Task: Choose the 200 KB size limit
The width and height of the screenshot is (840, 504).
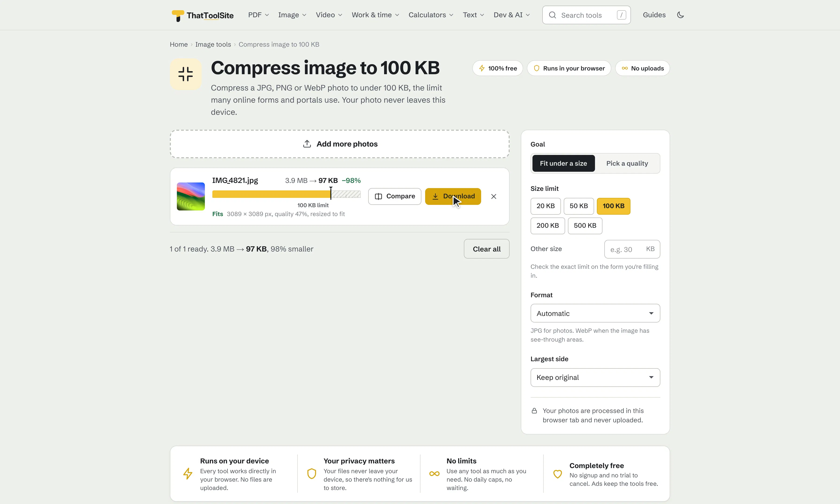Action: [547, 226]
